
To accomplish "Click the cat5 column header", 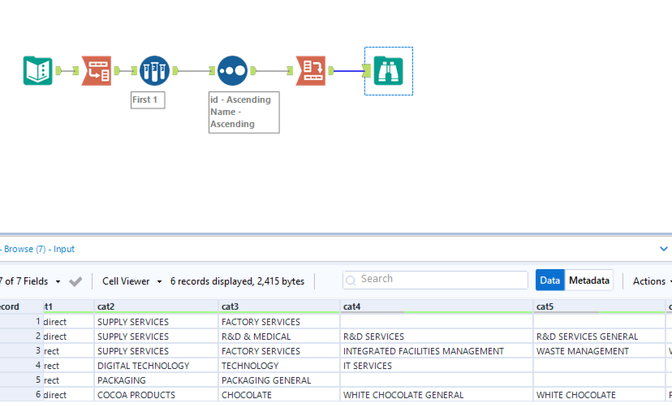I will pos(599,307).
